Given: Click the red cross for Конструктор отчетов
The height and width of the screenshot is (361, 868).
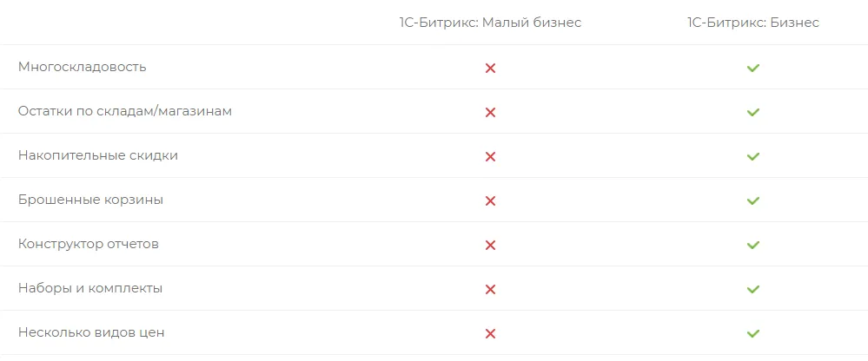Looking at the screenshot, I should 490,245.
